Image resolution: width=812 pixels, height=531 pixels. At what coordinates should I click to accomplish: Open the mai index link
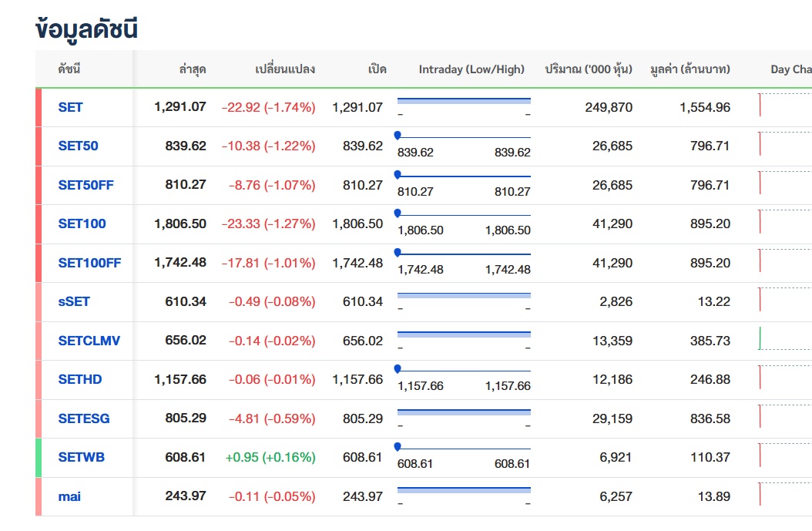click(69, 496)
